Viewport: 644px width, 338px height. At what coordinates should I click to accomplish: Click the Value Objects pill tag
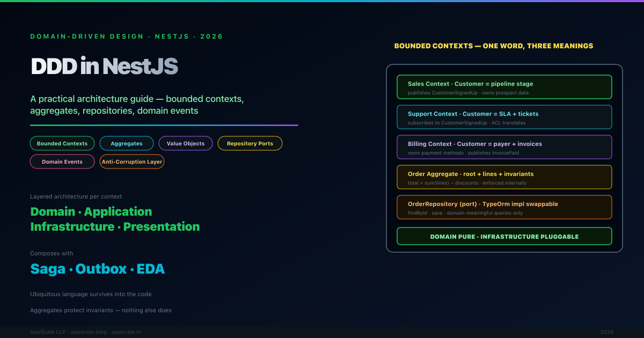tap(186, 143)
